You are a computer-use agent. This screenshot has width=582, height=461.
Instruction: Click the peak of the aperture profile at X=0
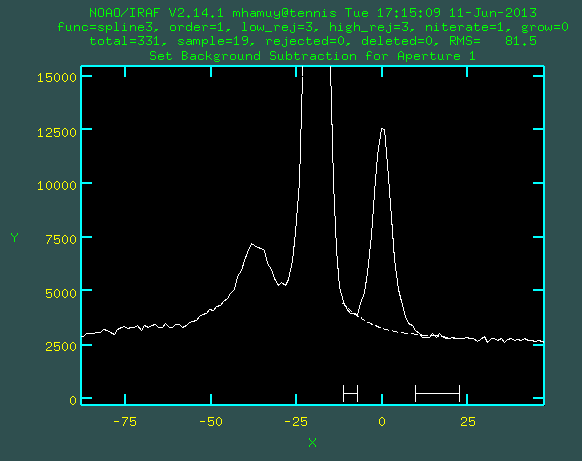click(x=383, y=129)
